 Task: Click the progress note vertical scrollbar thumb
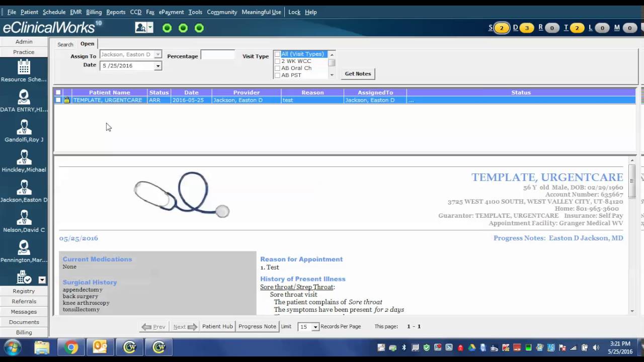click(632, 181)
